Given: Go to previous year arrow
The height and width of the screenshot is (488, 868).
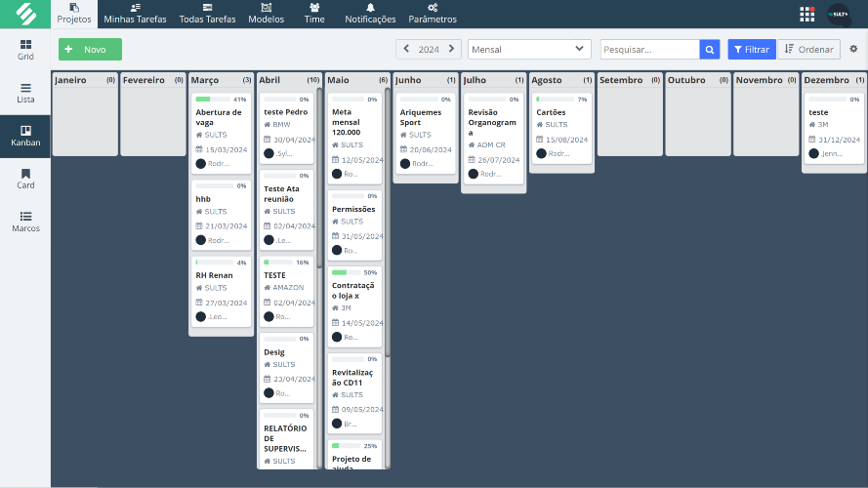Looking at the screenshot, I should coord(406,49).
